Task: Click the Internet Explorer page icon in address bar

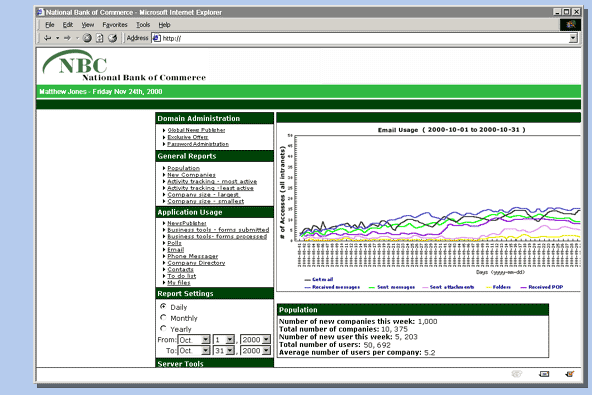Action: [x=157, y=38]
